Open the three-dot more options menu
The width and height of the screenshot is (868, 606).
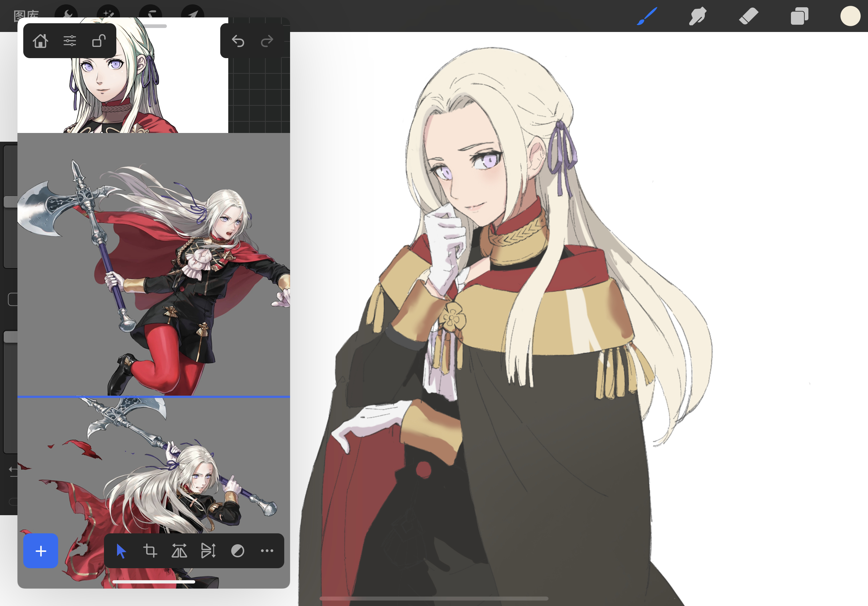pos(267,551)
